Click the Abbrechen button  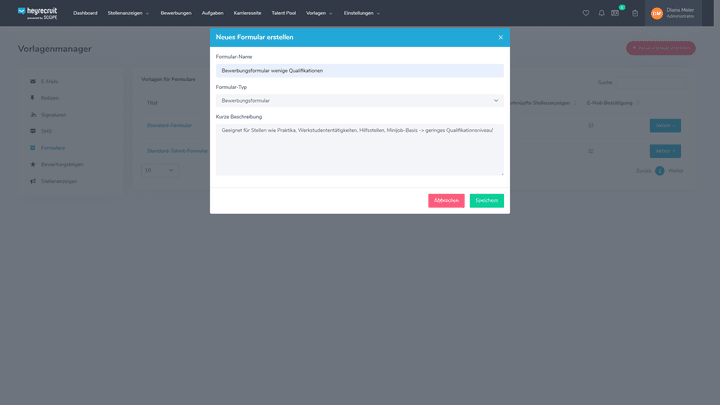(x=446, y=200)
